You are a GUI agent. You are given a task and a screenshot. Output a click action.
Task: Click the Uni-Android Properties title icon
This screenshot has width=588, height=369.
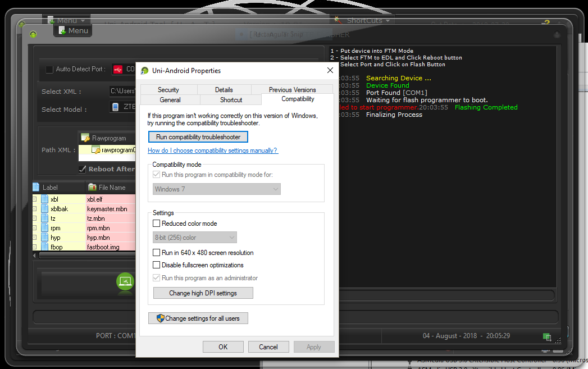point(144,71)
